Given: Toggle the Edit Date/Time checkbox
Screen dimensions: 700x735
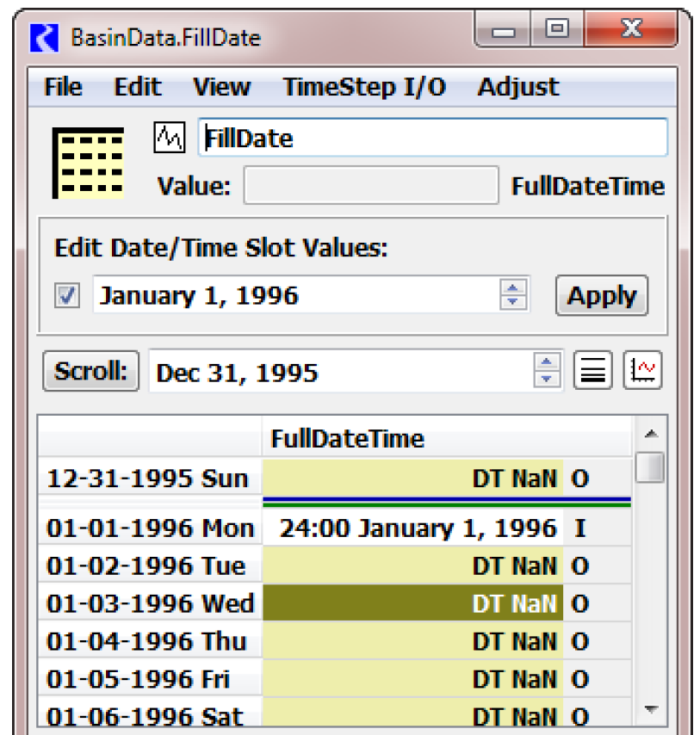Looking at the screenshot, I should coord(67,296).
